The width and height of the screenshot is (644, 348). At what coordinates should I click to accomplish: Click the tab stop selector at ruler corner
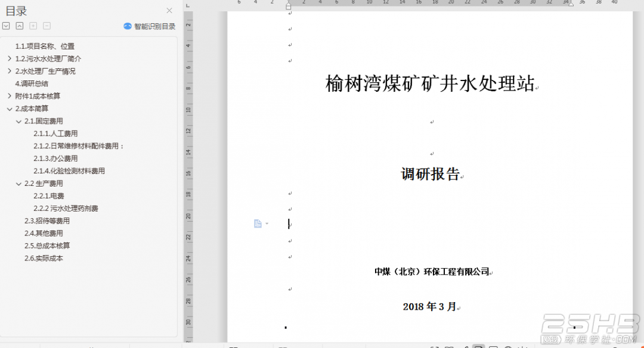click(x=188, y=5)
